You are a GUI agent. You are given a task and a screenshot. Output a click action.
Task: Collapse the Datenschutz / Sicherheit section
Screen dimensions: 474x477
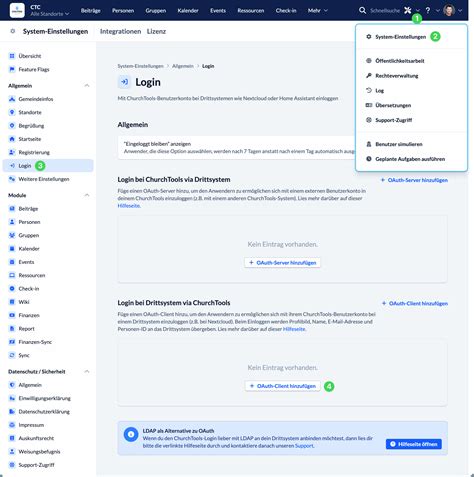click(87, 371)
